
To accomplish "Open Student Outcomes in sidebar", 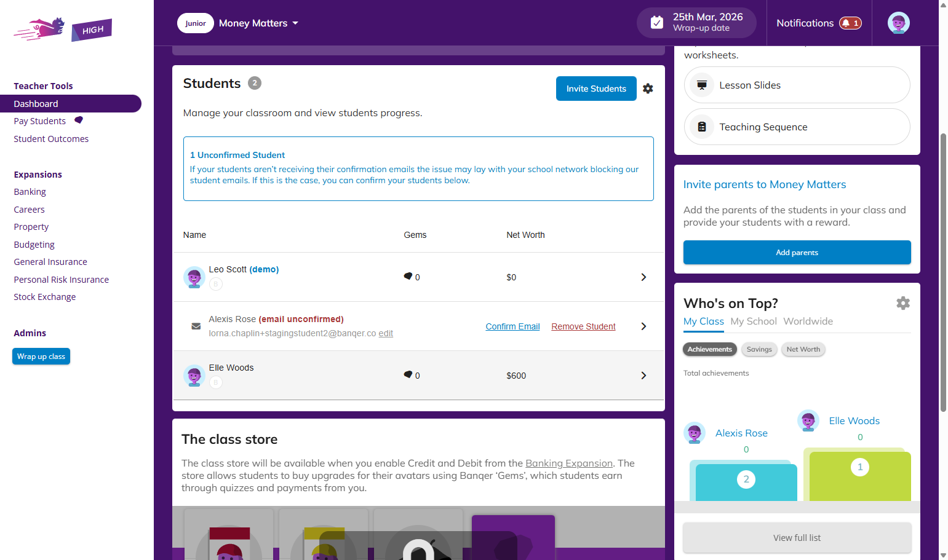I will (x=51, y=139).
